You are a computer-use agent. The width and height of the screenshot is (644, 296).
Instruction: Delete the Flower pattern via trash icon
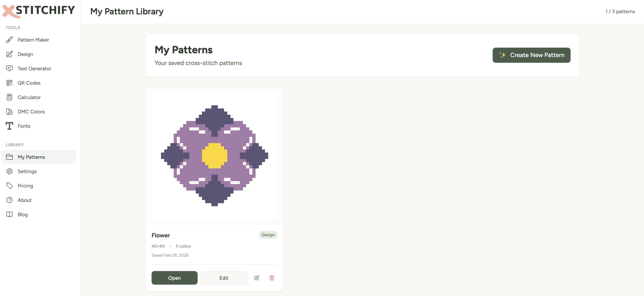tap(272, 278)
